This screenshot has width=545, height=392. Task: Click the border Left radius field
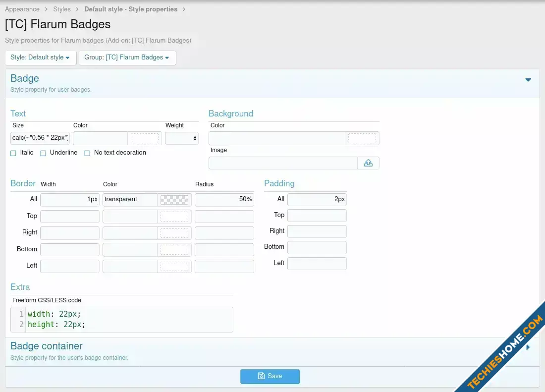[x=224, y=266]
